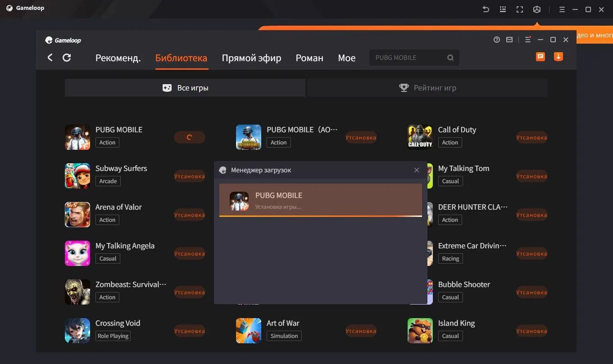
Task: Click the Casual tag under Bubble Shooter
Action: [x=450, y=297]
